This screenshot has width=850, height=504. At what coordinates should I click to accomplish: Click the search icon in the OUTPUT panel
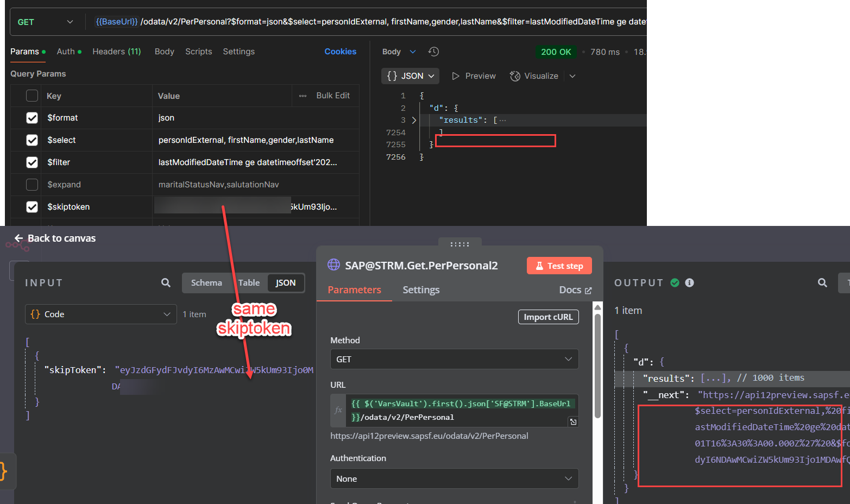[822, 282]
